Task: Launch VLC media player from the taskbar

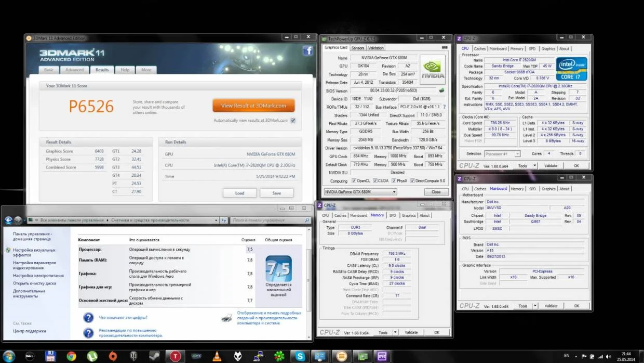Action: click(217, 356)
